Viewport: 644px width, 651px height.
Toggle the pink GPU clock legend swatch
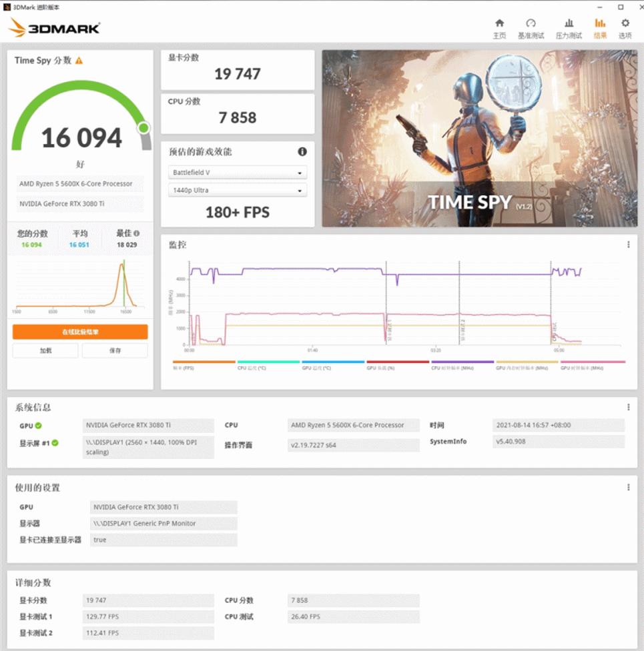(593, 362)
